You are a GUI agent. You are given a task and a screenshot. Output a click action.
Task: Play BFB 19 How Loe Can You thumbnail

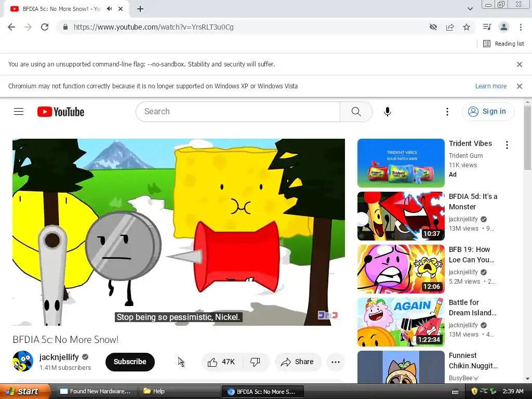pyautogui.click(x=401, y=269)
